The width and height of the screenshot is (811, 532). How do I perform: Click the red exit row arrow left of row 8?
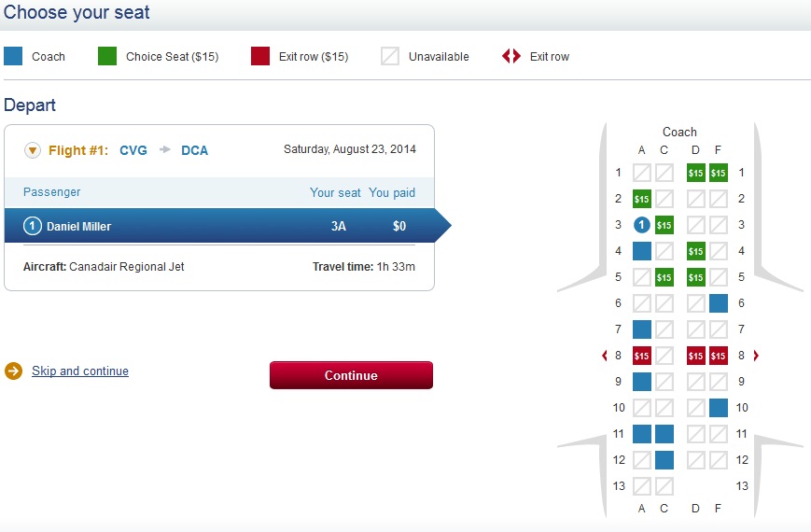[606, 356]
